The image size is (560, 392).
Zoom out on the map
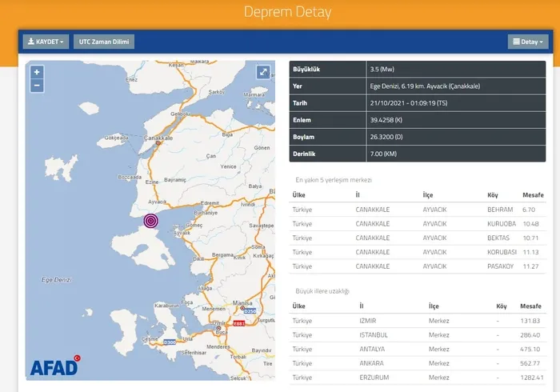37,85
